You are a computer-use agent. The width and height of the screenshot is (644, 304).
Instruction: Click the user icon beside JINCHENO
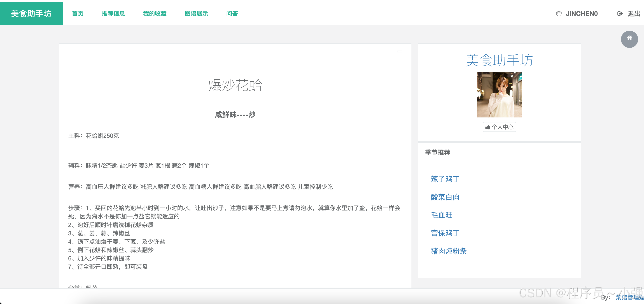coord(558,14)
